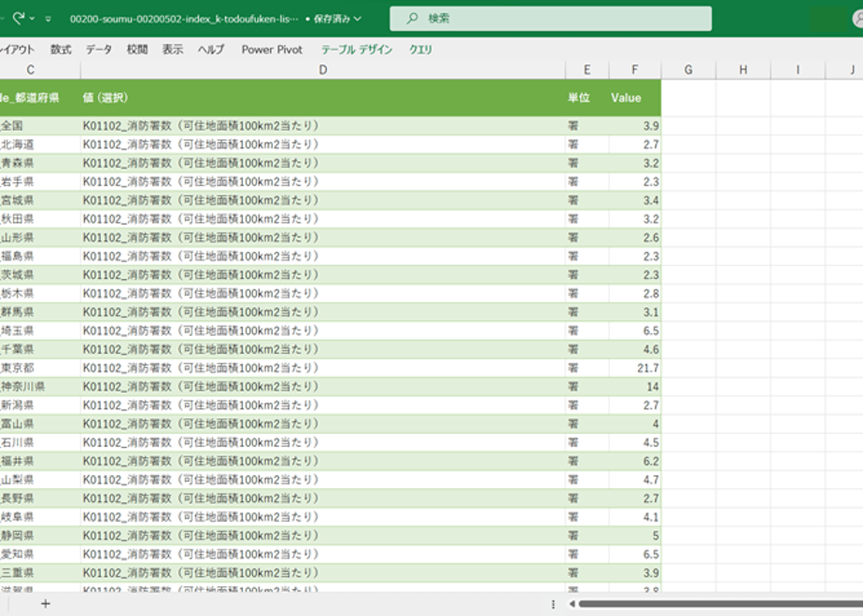Select column F header
This screenshot has width=863, height=616.
[x=635, y=70]
